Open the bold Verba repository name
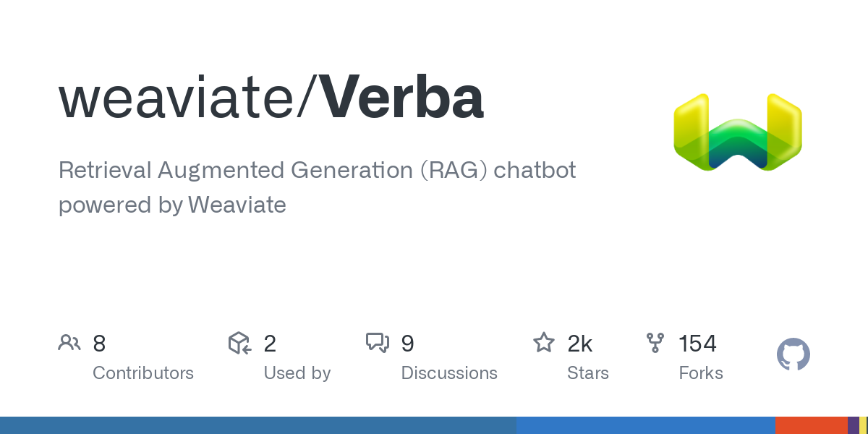This screenshot has width=868, height=434. click(x=402, y=98)
